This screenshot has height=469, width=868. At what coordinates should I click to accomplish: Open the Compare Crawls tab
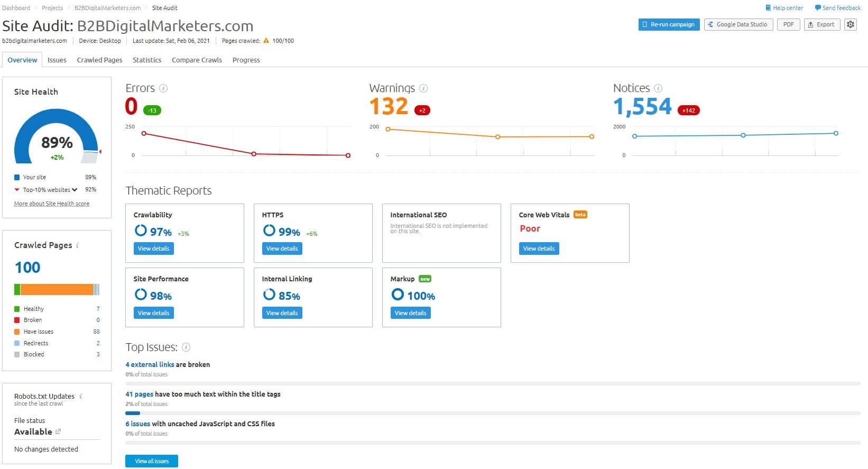[x=197, y=60]
